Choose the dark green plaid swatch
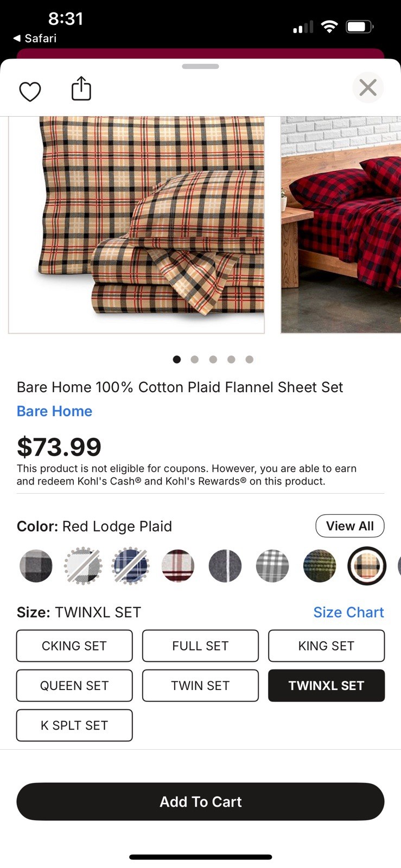Image resolution: width=401 pixels, height=868 pixels. 320,566
